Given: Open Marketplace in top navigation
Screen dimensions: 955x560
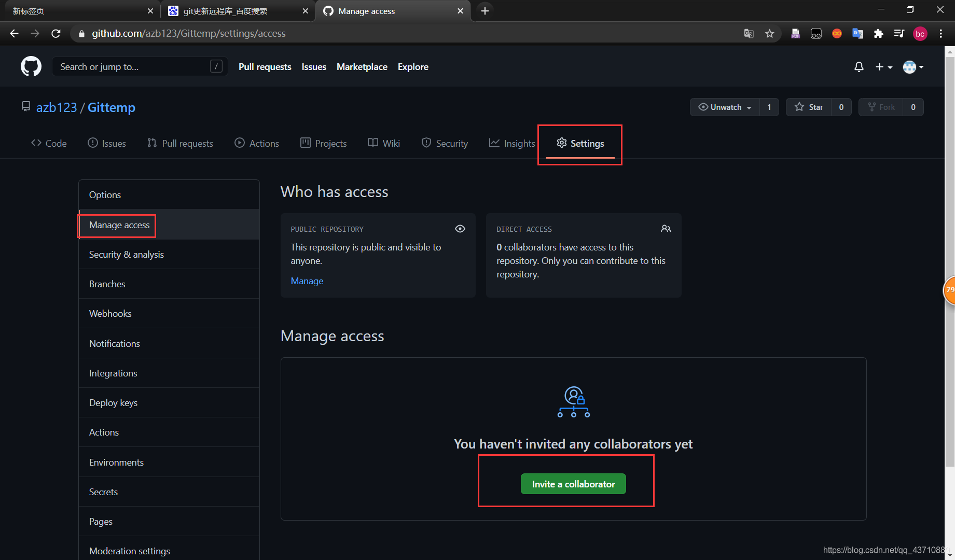Looking at the screenshot, I should (362, 67).
